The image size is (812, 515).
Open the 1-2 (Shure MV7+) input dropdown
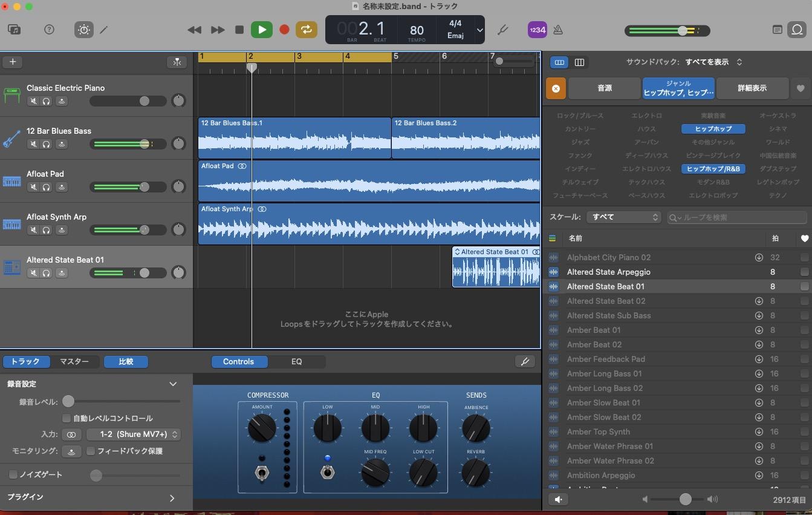coord(134,434)
